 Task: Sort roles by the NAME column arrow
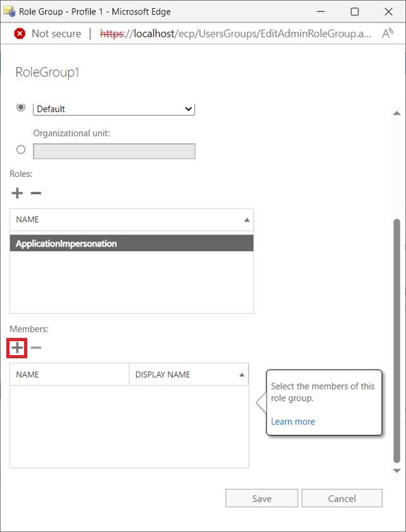(246, 219)
